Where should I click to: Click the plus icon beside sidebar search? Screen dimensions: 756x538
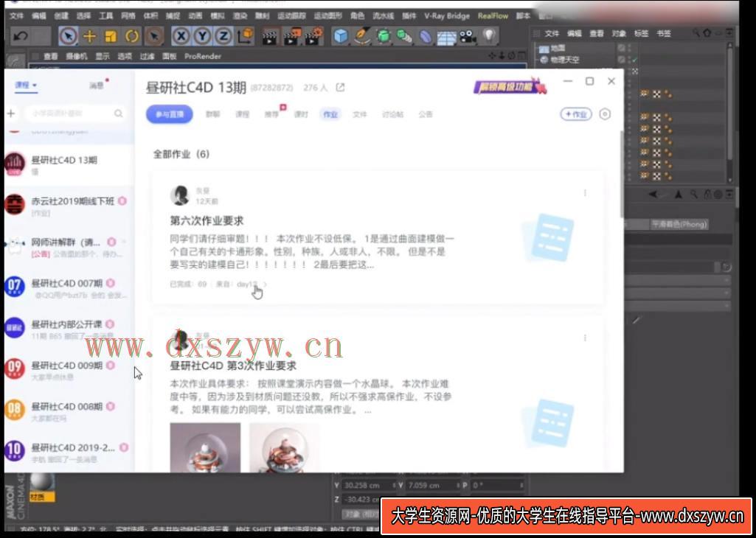click(10, 113)
